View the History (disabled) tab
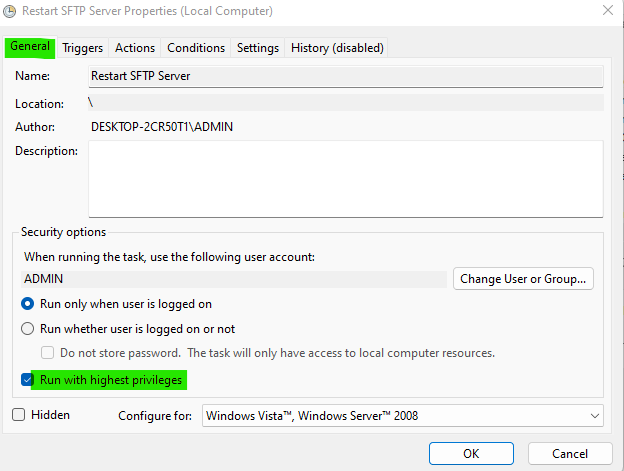Image resolution: width=624 pixels, height=471 pixels. tap(337, 48)
